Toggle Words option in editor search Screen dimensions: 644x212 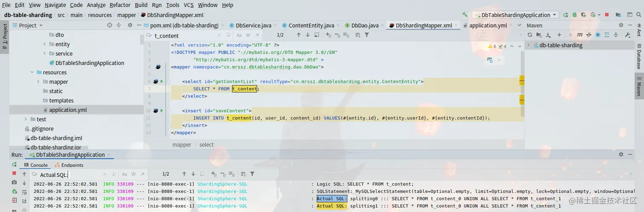point(248,35)
